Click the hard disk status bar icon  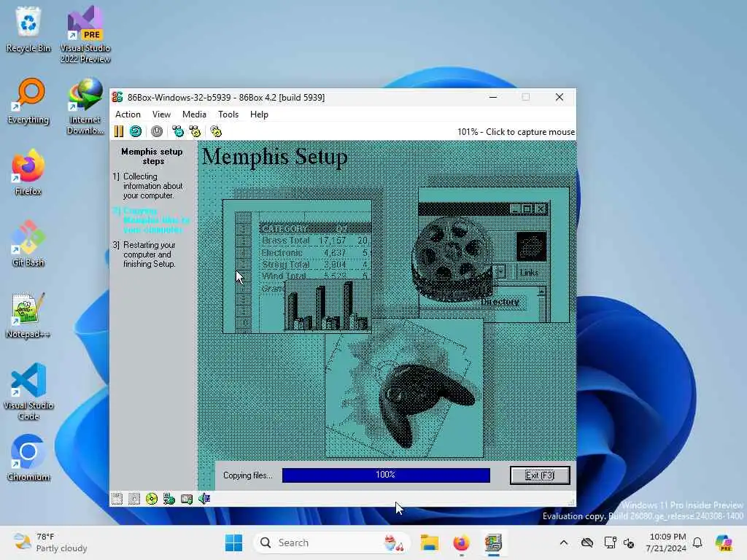[187, 499]
